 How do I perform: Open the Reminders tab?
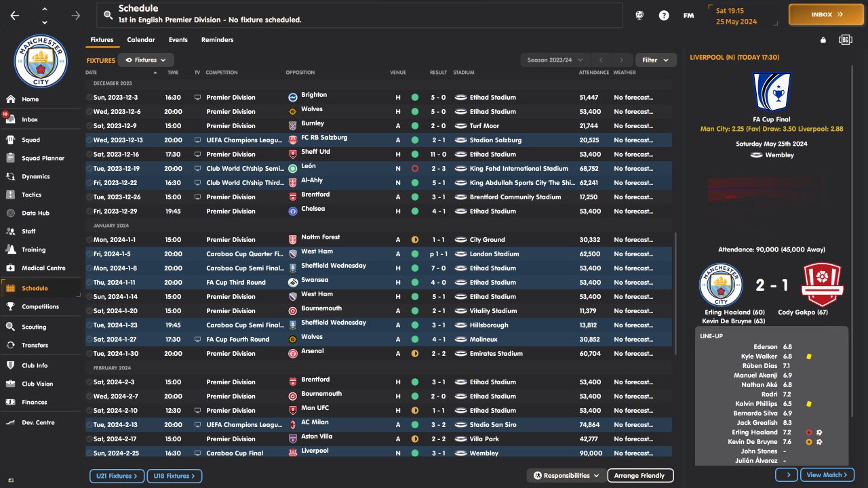pyautogui.click(x=217, y=40)
